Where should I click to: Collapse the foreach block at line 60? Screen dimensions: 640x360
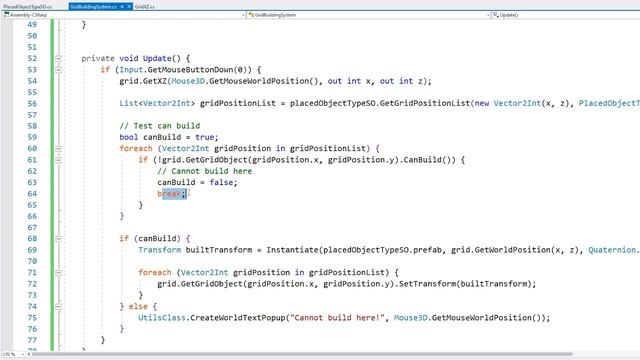(x=58, y=149)
